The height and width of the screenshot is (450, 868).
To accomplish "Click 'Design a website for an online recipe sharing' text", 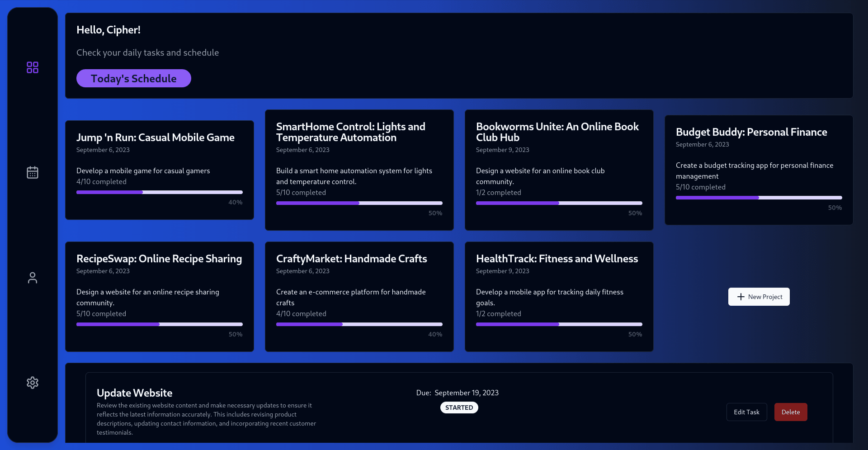I will tap(148, 297).
